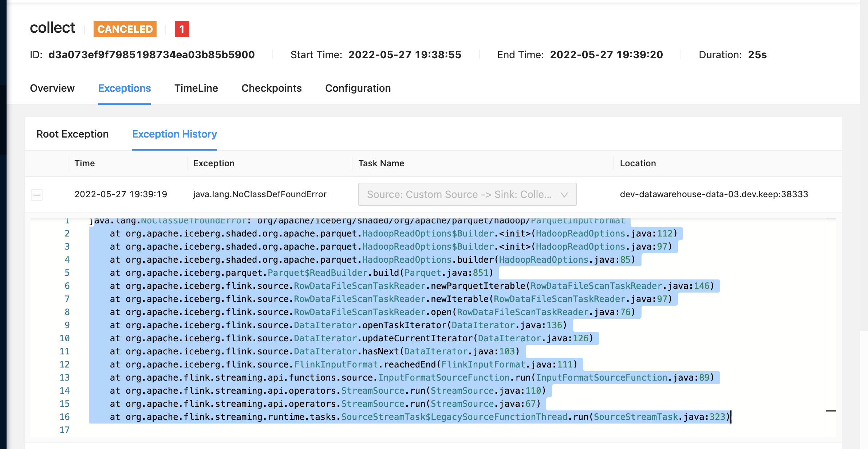
Task: Open the Checkpoints tab
Action: tap(272, 88)
